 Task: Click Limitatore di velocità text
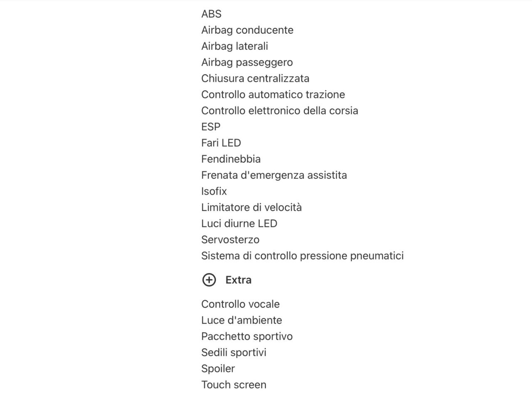[251, 207]
